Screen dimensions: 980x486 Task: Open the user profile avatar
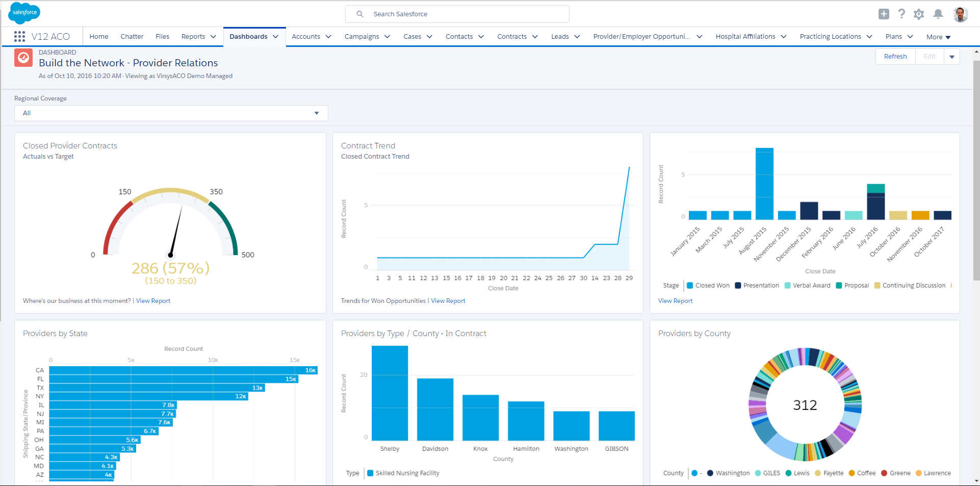(x=961, y=14)
